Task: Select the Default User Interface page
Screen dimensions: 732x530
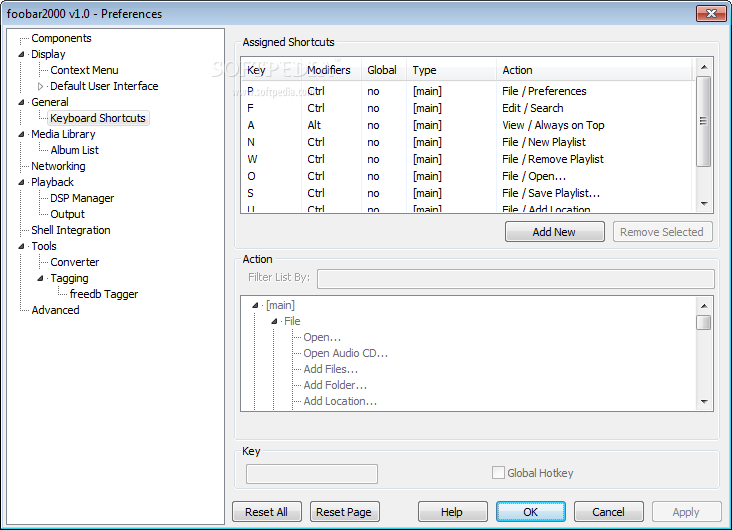Action: 104,86
